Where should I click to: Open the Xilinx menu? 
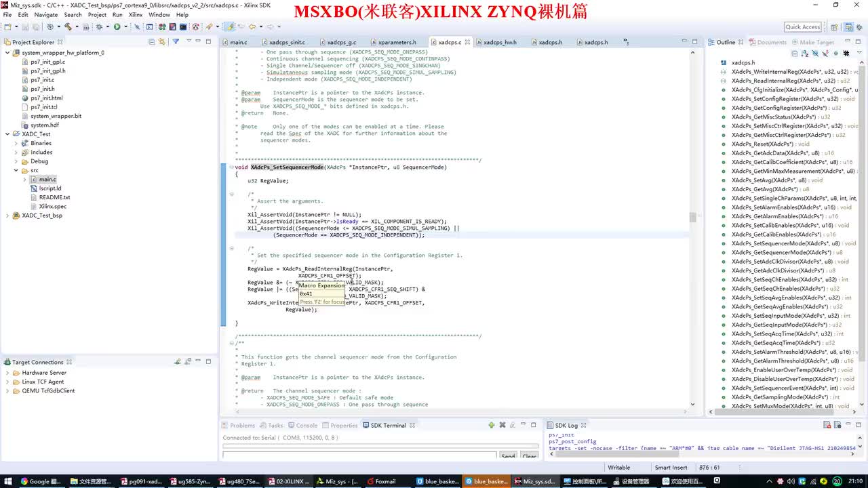coord(136,14)
